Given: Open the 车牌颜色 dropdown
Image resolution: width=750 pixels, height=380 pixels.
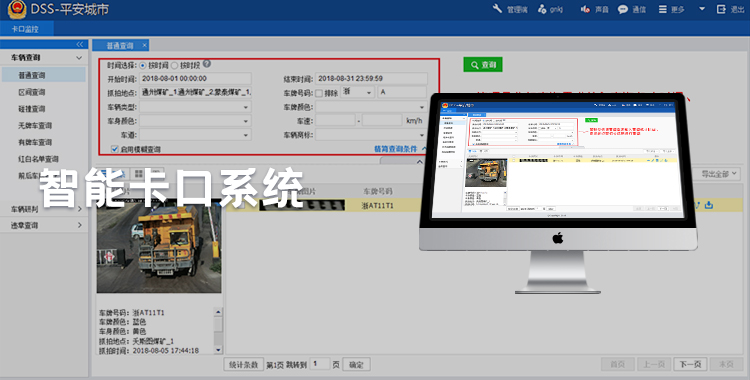Looking at the screenshot, I should click(x=371, y=107).
